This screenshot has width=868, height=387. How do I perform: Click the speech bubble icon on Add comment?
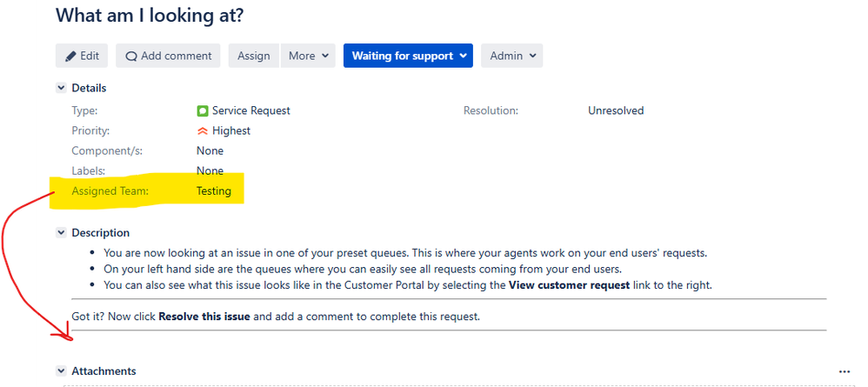point(131,56)
